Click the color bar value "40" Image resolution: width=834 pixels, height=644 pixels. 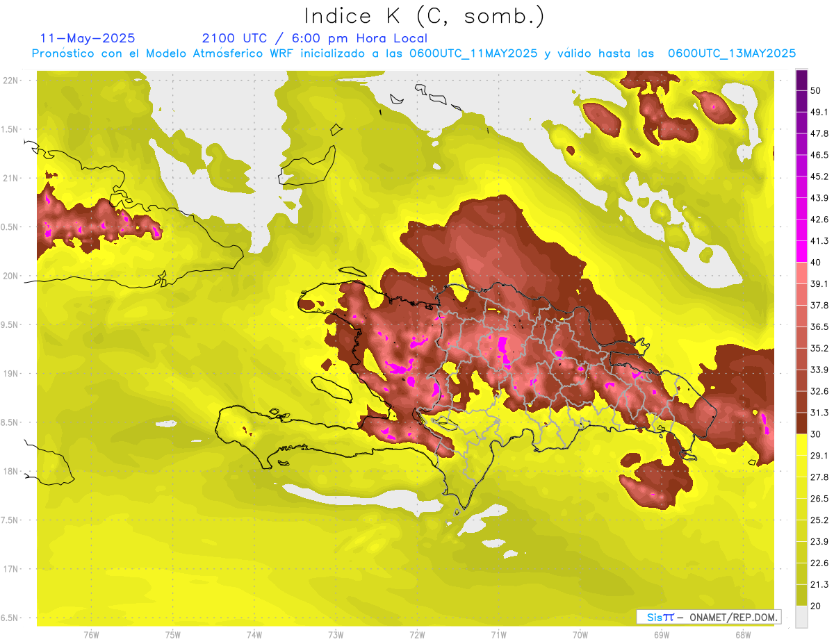(x=817, y=263)
